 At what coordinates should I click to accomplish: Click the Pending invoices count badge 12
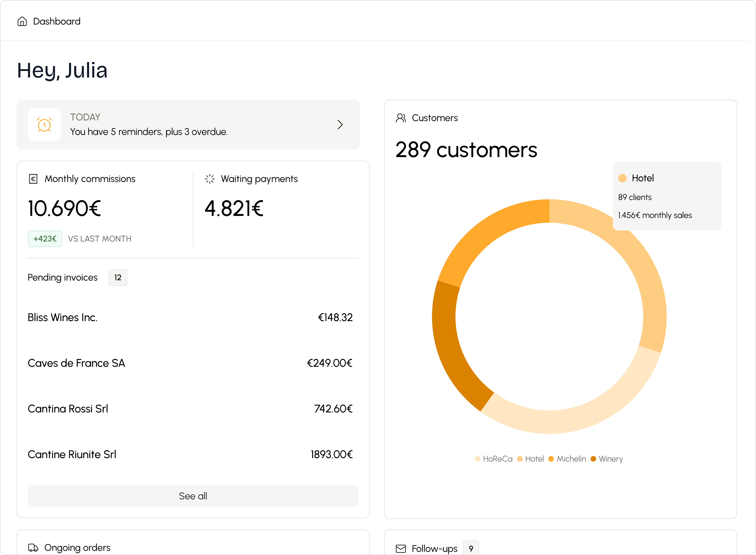(118, 277)
